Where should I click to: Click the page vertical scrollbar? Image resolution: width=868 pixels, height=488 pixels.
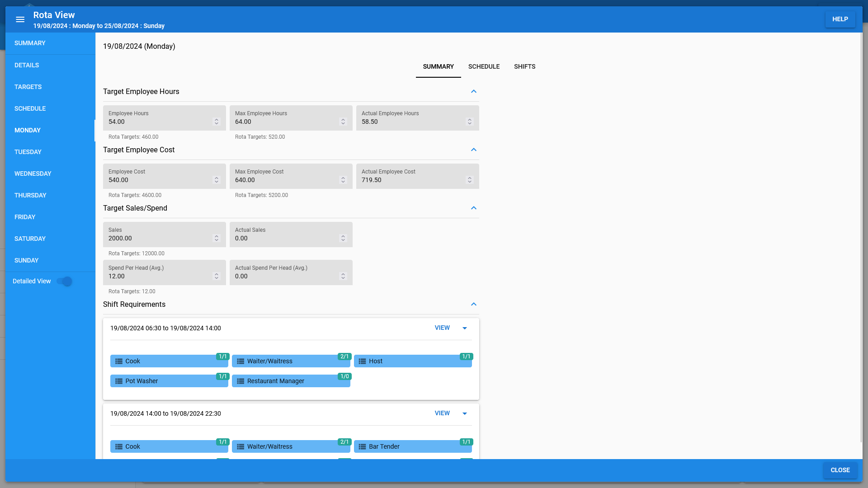click(x=860, y=237)
